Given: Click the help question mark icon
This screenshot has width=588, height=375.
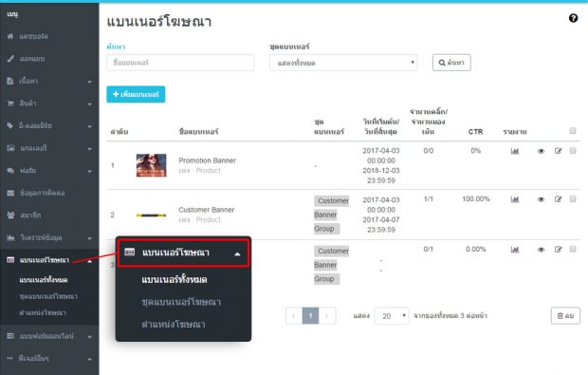Looking at the screenshot, I should point(573,18).
